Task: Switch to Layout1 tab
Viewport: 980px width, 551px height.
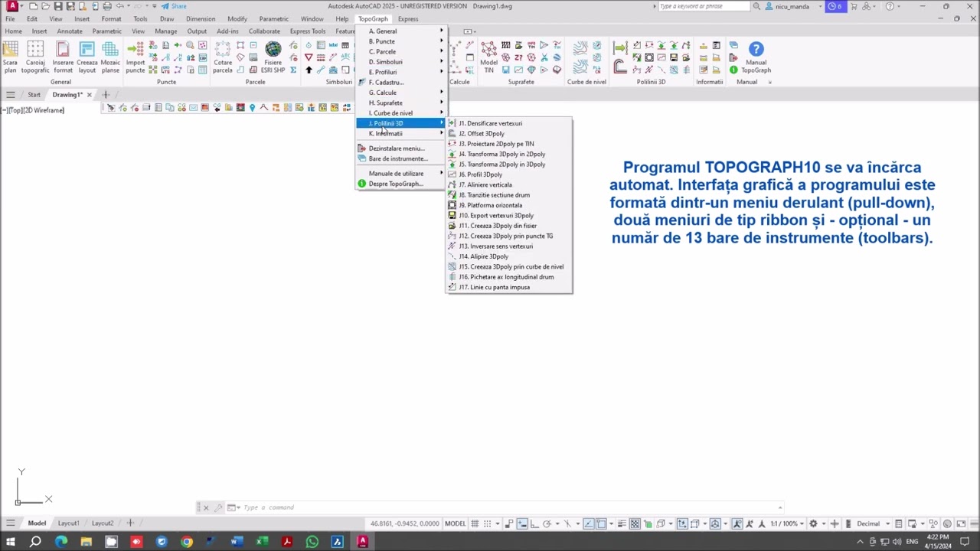Action: click(68, 523)
